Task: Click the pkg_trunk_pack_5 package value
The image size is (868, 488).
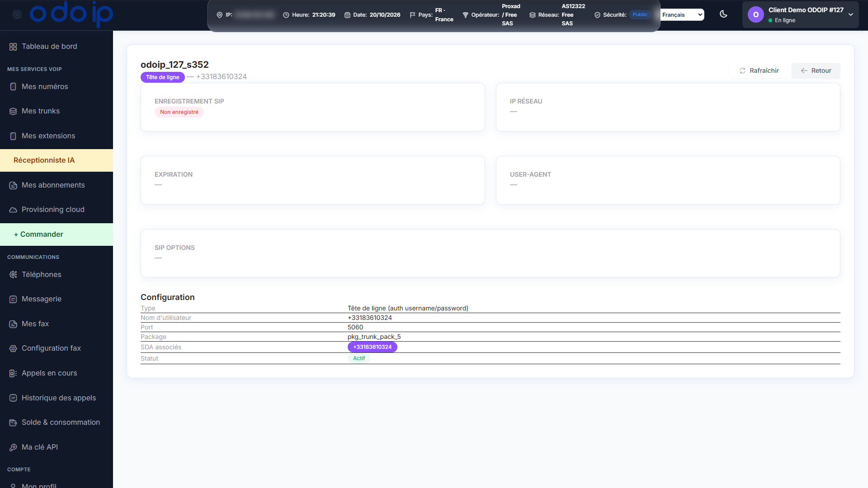Action: pos(374,337)
